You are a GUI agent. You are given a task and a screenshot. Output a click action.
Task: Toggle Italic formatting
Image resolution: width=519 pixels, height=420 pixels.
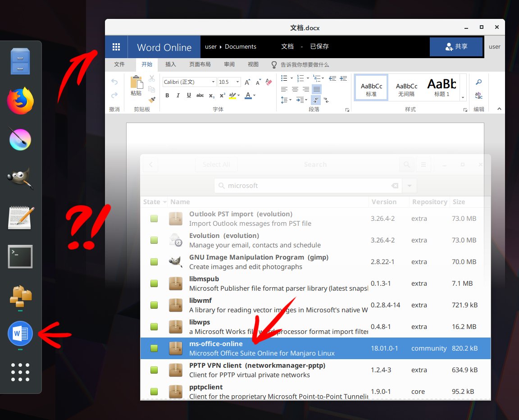coord(178,96)
